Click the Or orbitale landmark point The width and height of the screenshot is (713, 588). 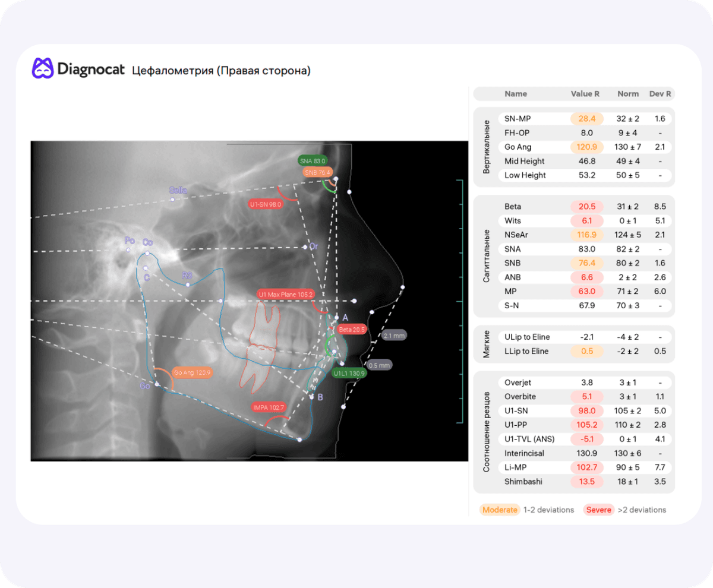click(305, 246)
